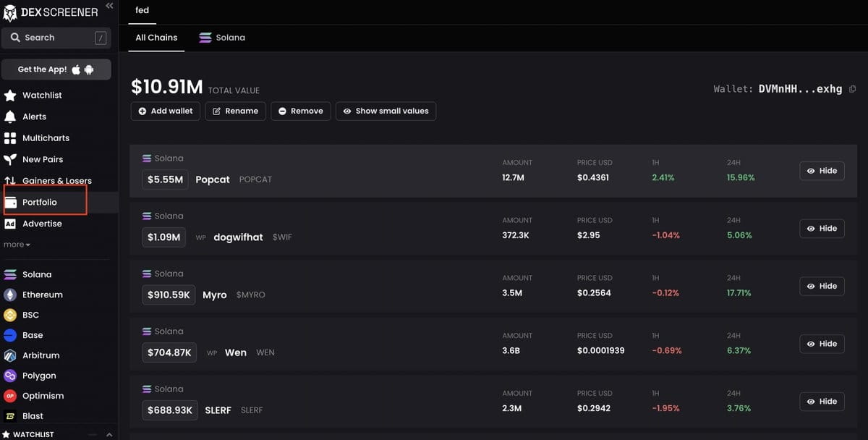This screenshot has height=440, width=868.
Task: Collapse sidebar with double chevron icon
Action: pos(109,6)
